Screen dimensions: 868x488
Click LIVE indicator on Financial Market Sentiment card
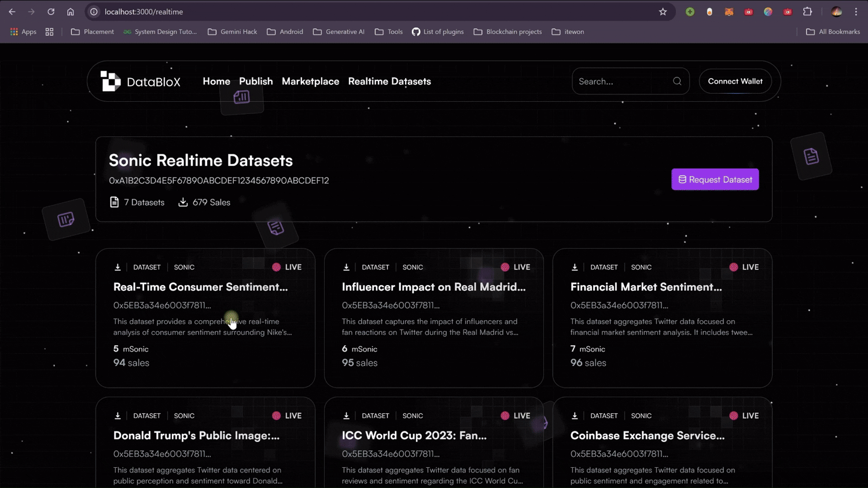pos(744,267)
